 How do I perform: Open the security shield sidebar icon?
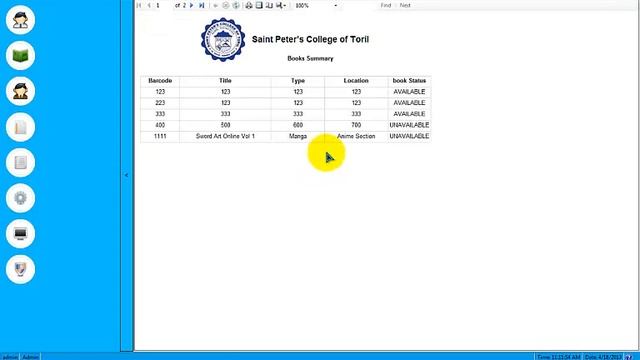click(x=20, y=269)
